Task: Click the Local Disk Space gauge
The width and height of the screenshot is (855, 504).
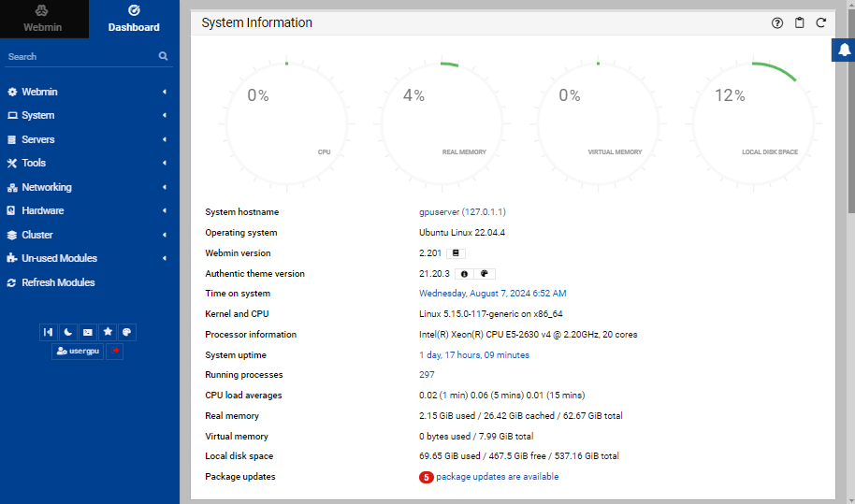Action: 754,123
